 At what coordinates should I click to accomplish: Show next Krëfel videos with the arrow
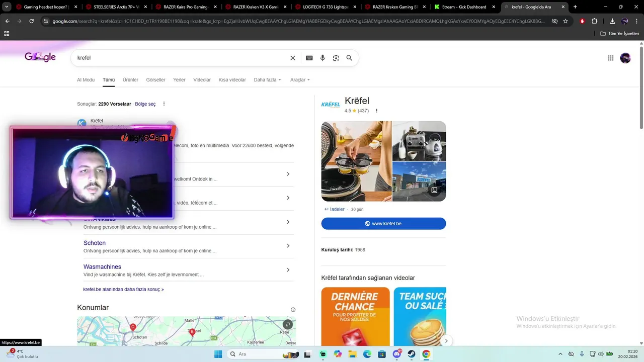pyautogui.click(x=446, y=341)
